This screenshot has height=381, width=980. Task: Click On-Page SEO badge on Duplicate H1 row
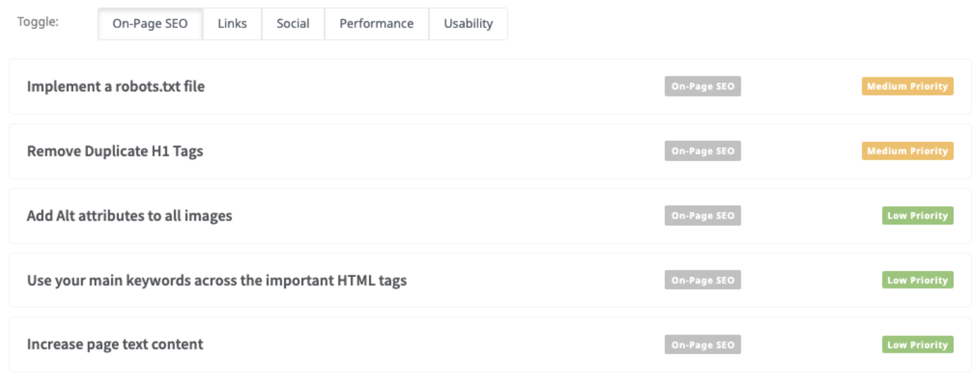tap(703, 151)
